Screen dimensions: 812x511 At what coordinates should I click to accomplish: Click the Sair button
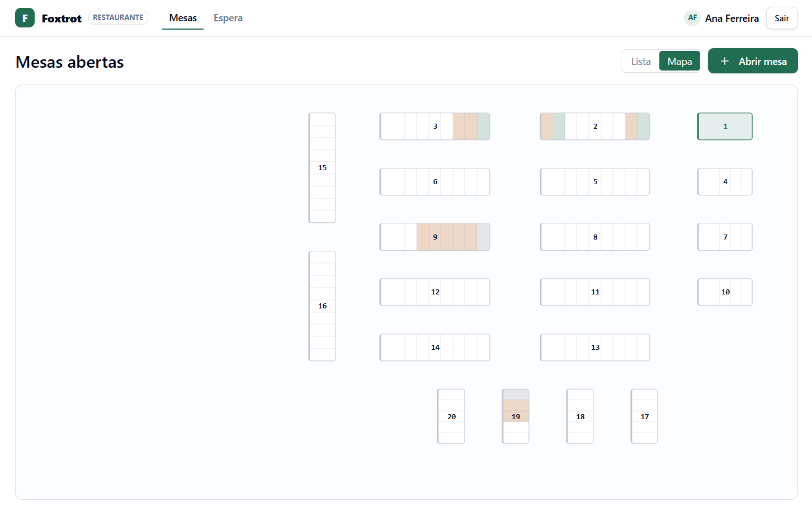tap(782, 18)
